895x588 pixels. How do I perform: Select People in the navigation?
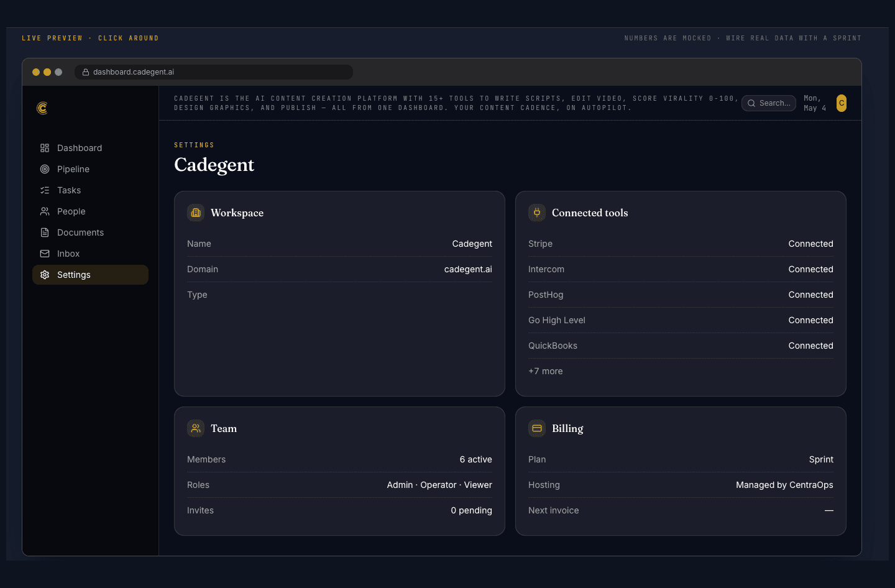(x=90, y=211)
